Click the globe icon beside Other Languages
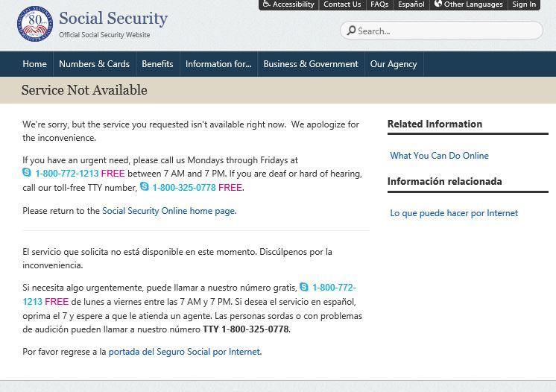 (438, 4)
